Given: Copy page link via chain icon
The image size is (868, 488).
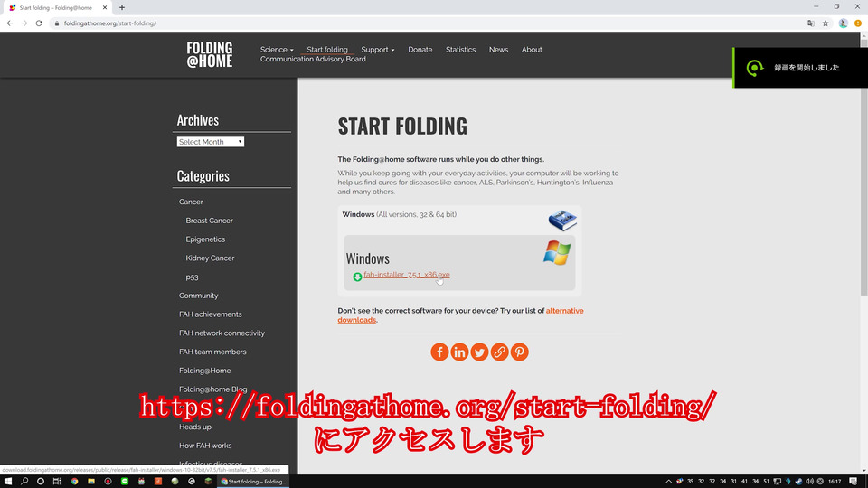Looking at the screenshot, I should (x=499, y=352).
